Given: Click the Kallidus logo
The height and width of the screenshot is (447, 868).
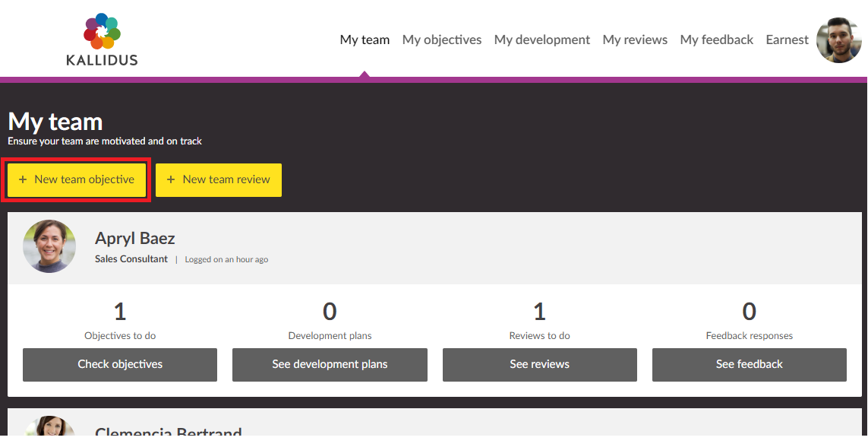Looking at the screenshot, I should (102, 40).
